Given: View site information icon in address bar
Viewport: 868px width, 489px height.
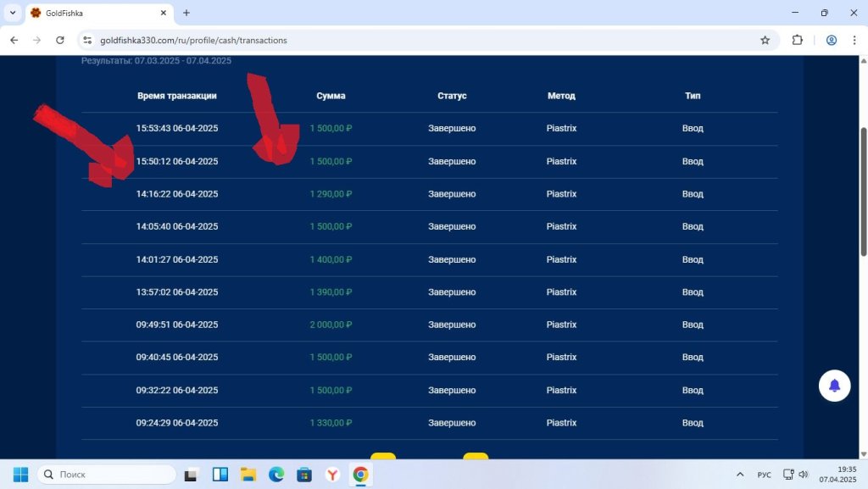Looking at the screenshot, I should coord(87,40).
